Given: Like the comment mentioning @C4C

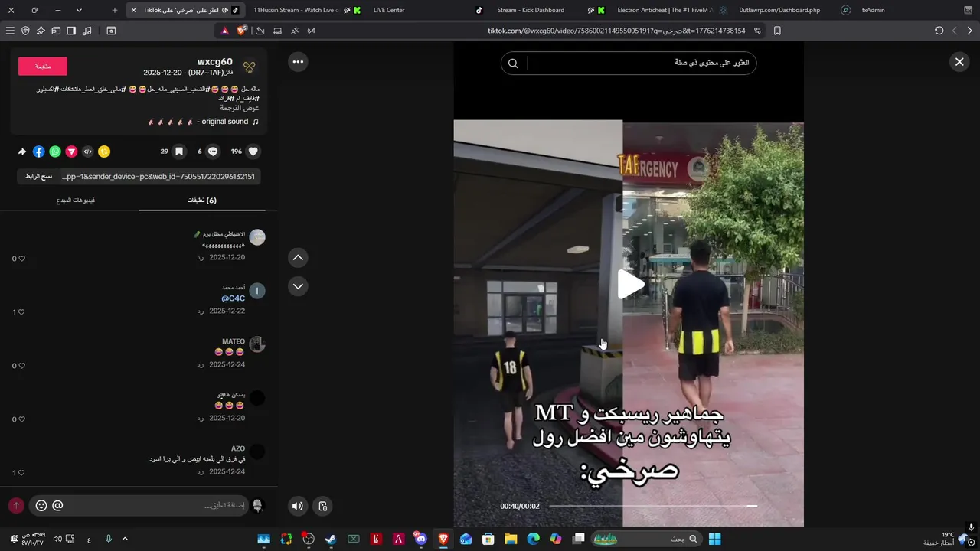Looking at the screenshot, I should click(x=22, y=312).
